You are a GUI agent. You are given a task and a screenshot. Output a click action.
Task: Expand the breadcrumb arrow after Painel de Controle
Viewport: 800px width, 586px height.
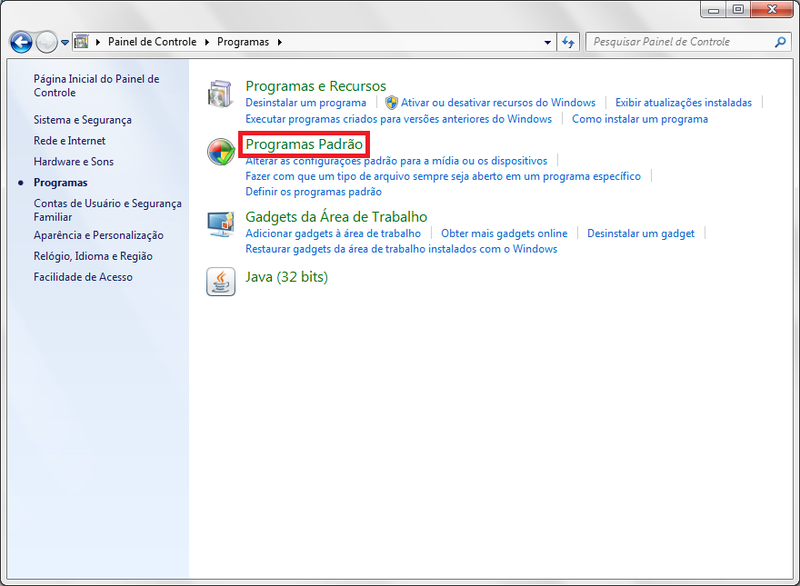click(x=208, y=42)
